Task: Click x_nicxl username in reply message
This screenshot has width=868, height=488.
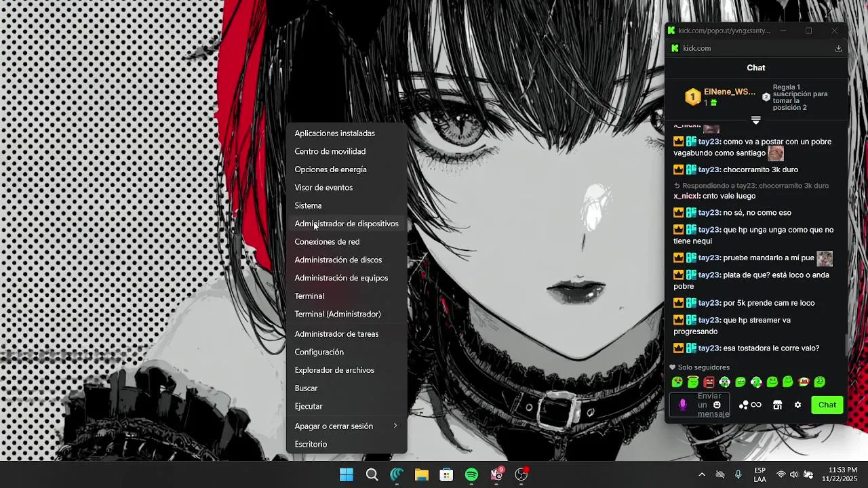Action: [687, 196]
